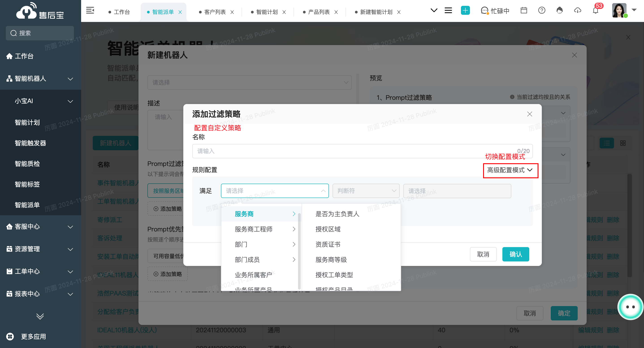Open 智能派单 in the sidebar
Image resolution: width=644 pixels, height=348 pixels.
[x=27, y=205]
